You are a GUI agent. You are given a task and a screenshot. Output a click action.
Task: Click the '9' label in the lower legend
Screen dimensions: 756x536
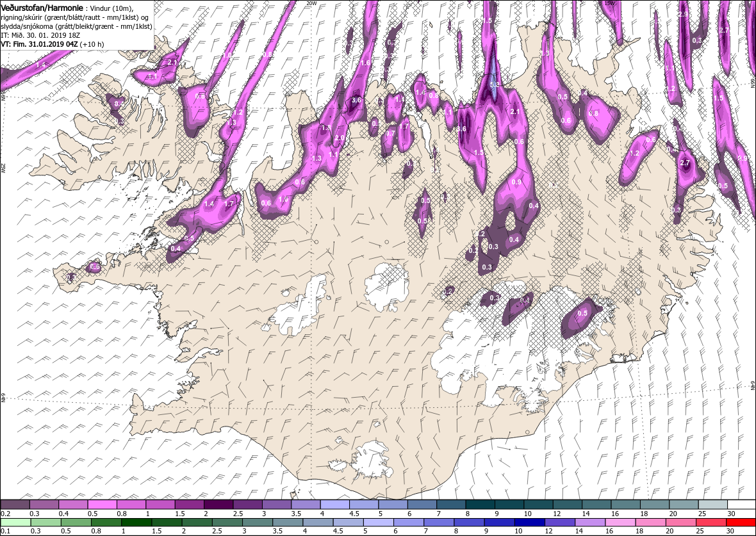487,531
